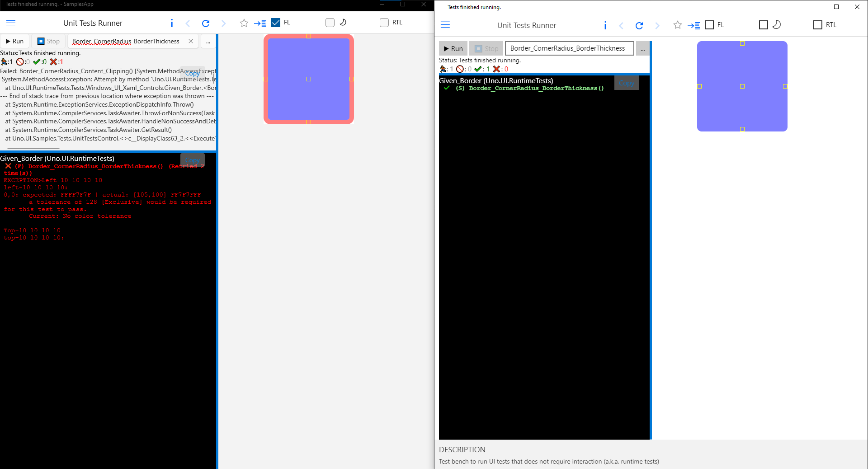Click inside the test filter input field
868x469 pixels.
point(127,41)
